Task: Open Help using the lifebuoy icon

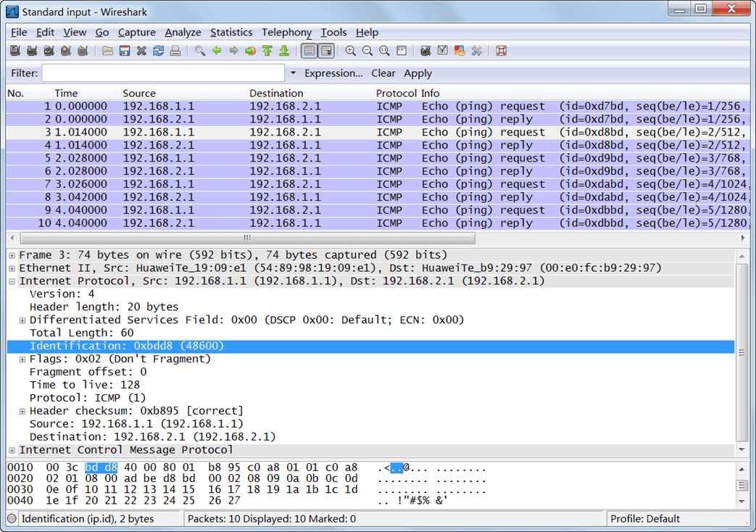Action: coord(501,51)
